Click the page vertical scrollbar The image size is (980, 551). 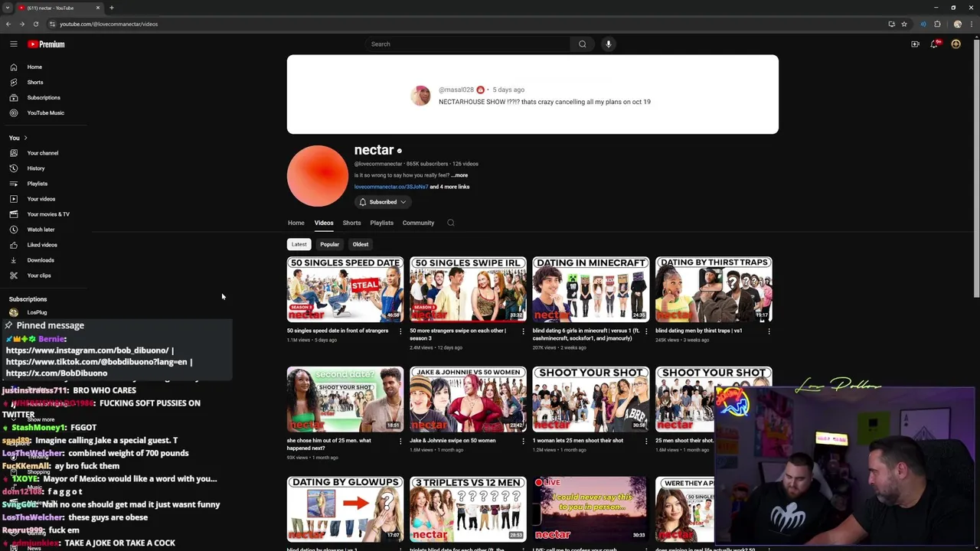(977, 168)
